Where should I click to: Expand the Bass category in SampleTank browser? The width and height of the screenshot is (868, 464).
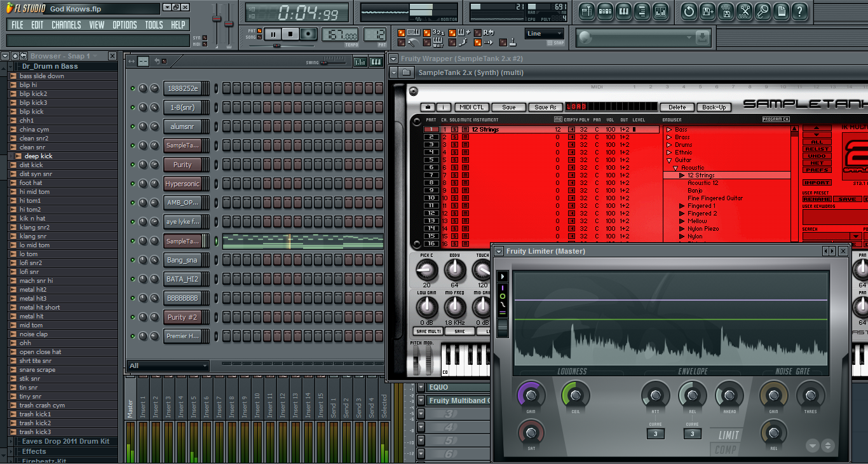point(669,130)
